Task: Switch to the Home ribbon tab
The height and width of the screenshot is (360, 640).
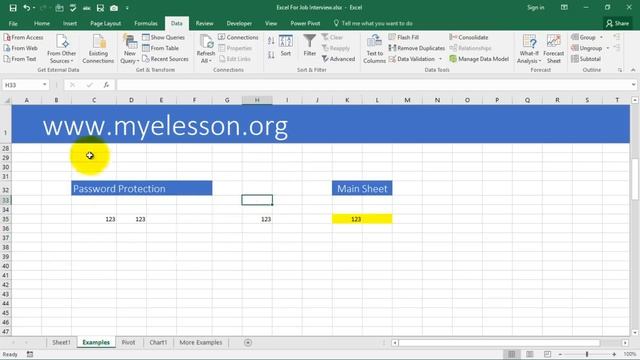Action: (x=42, y=24)
